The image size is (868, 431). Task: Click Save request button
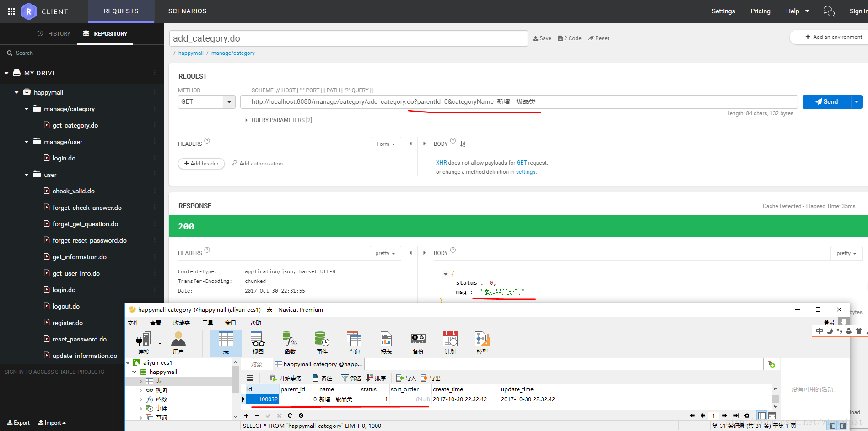point(542,38)
